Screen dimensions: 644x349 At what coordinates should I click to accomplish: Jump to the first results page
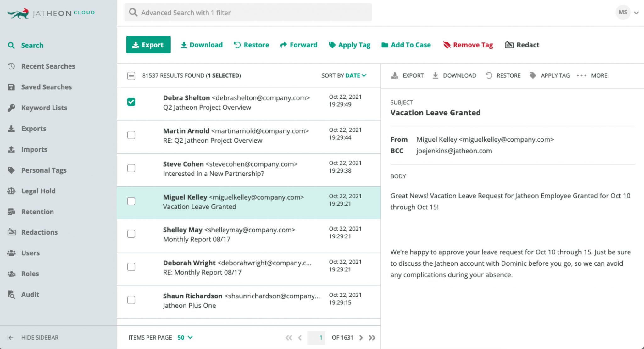[x=289, y=338]
